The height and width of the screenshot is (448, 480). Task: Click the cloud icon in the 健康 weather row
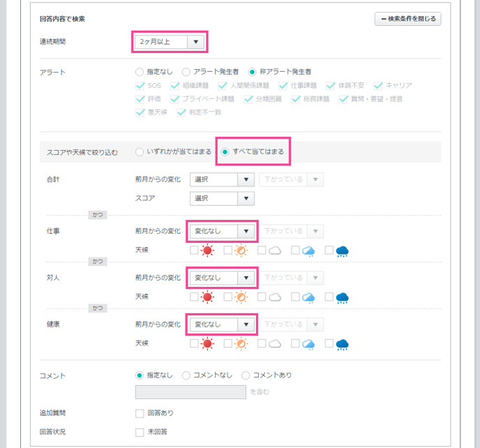[275, 344]
